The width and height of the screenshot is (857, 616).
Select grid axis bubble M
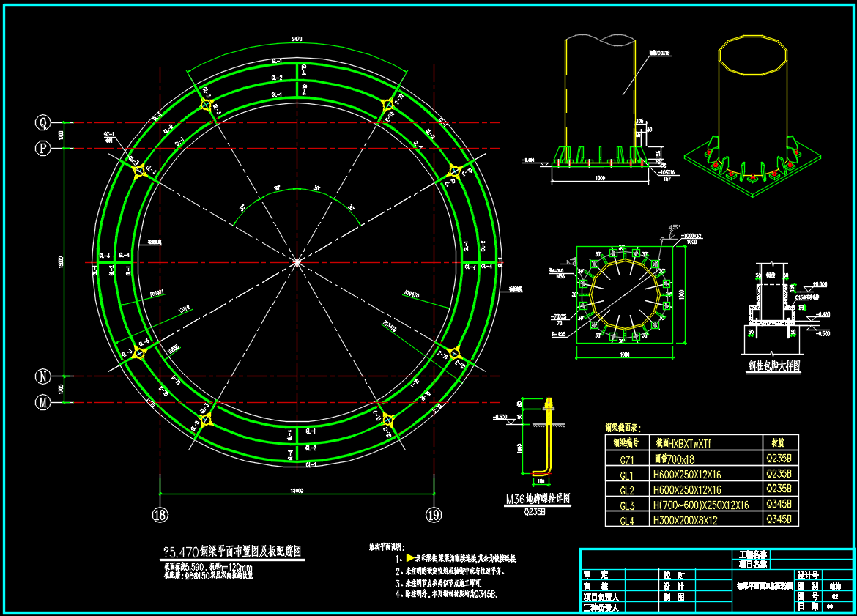[42, 402]
